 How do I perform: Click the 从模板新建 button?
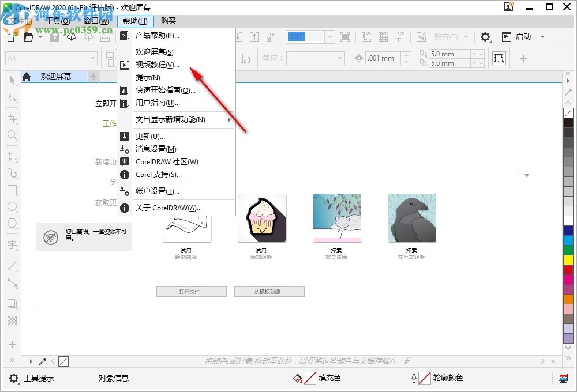269,291
